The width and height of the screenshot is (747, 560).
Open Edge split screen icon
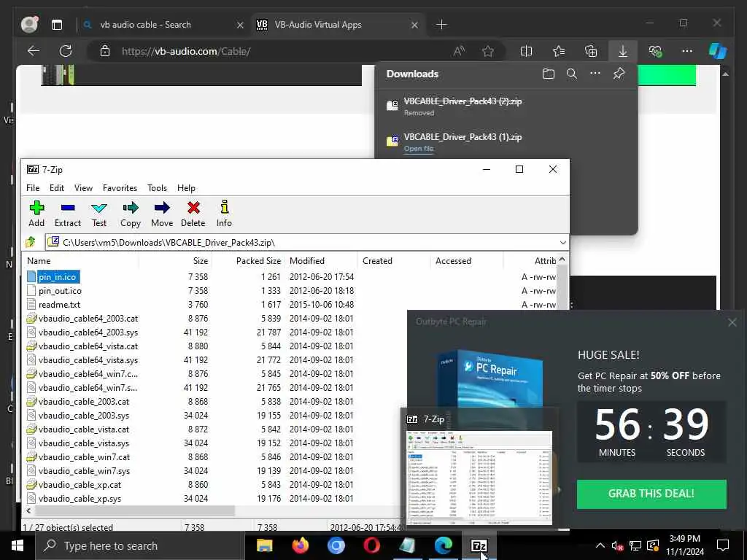pyautogui.click(x=526, y=51)
